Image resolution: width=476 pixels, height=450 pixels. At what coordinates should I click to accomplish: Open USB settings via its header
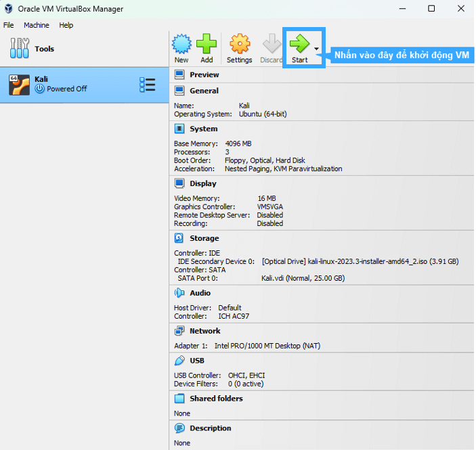(197, 361)
